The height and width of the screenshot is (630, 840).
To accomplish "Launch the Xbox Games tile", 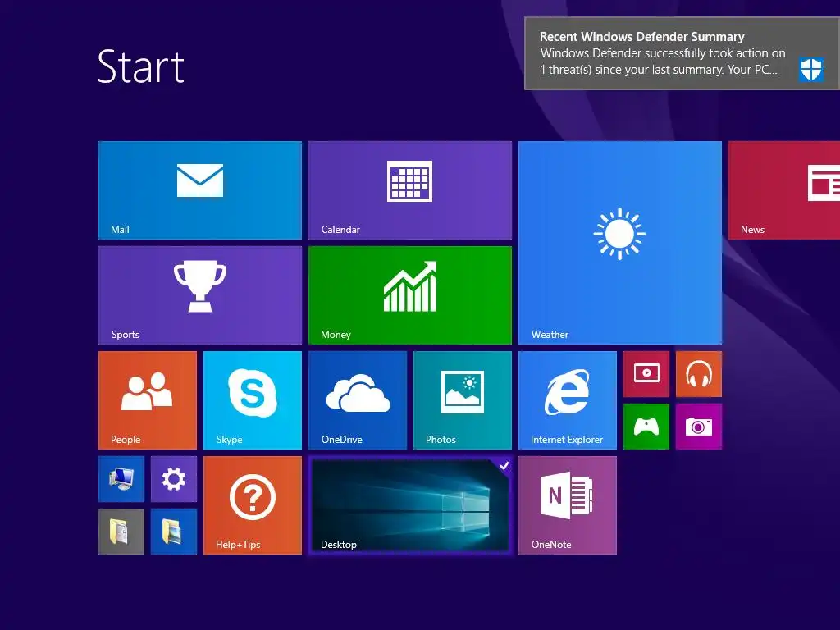I will (x=646, y=427).
